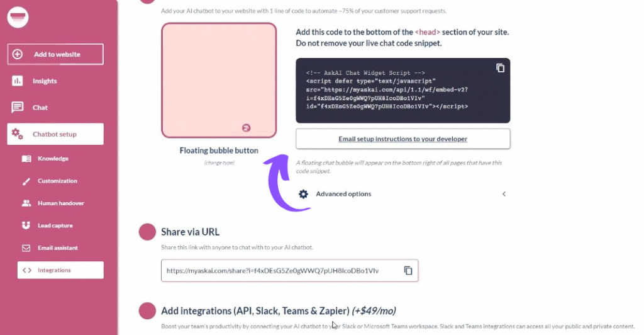Screen dimensions: 644x335
Task: Open the Human handover page
Action: (x=60, y=203)
